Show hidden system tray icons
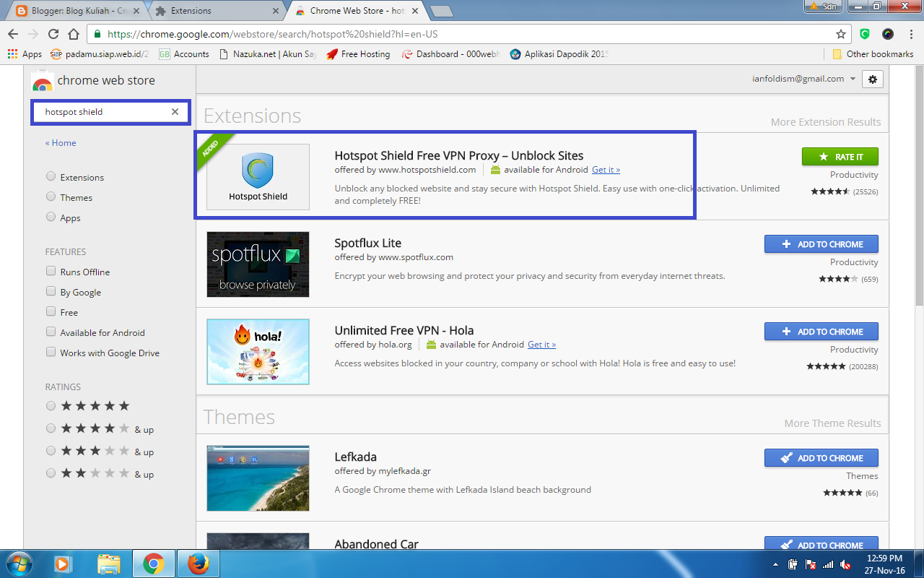Image resolution: width=924 pixels, height=578 pixels. click(775, 564)
